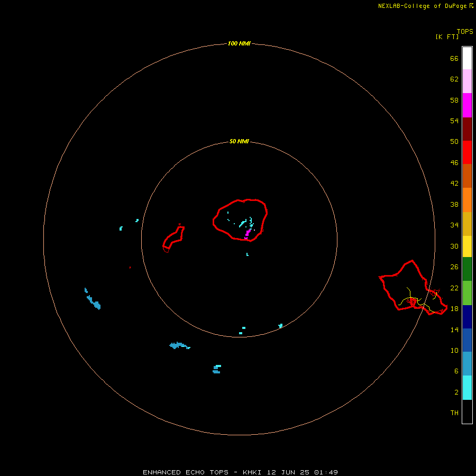Click the '66' legend value label

(454, 59)
